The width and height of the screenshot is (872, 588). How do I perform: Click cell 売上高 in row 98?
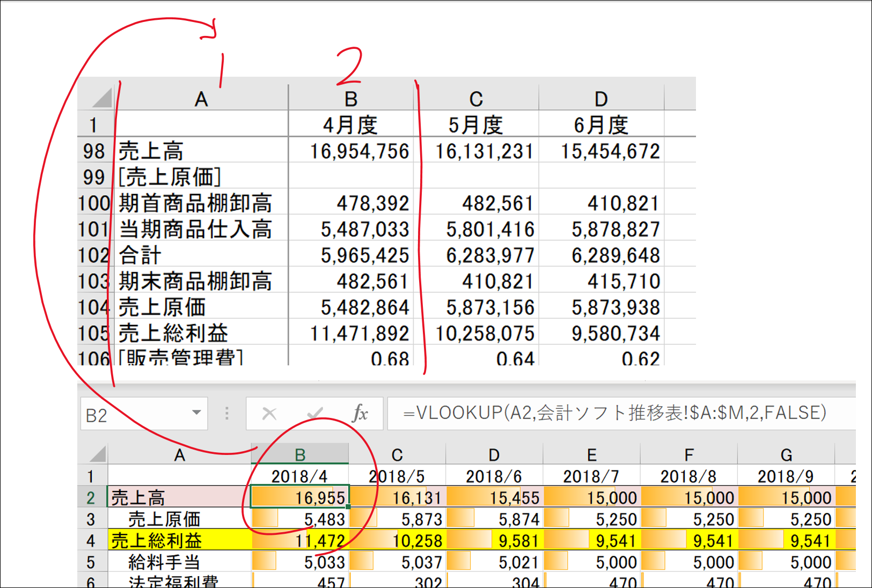click(x=201, y=151)
